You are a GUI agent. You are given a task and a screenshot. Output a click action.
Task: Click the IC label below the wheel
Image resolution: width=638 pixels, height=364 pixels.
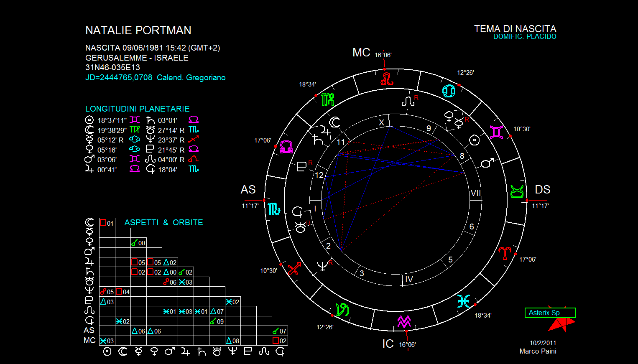(x=388, y=344)
